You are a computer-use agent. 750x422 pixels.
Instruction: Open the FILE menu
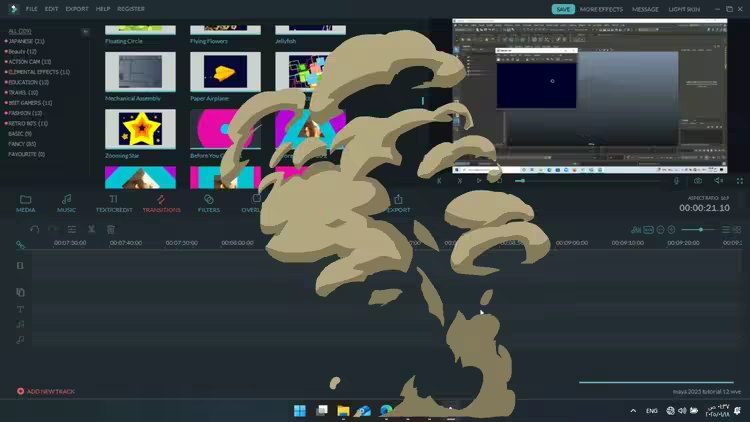[x=31, y=9]
